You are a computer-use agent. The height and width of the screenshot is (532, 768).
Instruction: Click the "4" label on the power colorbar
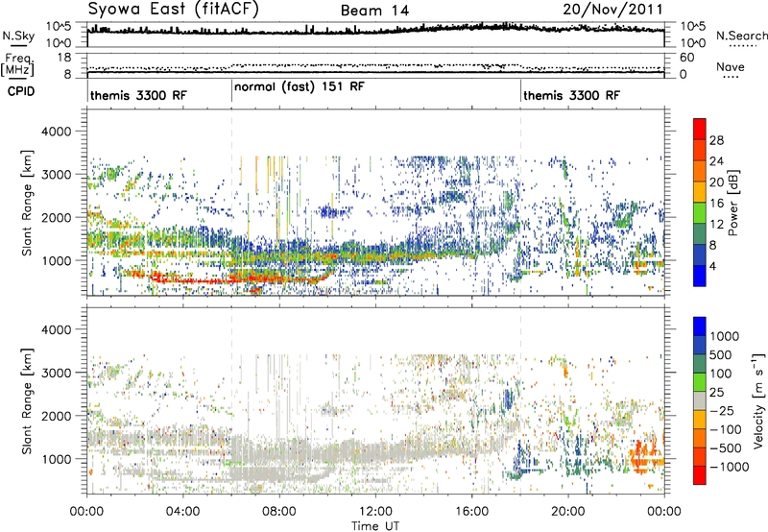coord(712,266)
